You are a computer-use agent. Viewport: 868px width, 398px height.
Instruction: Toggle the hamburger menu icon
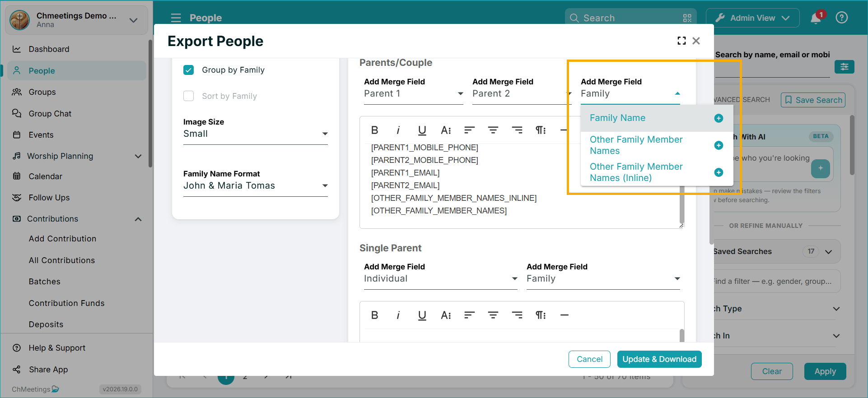176,18
